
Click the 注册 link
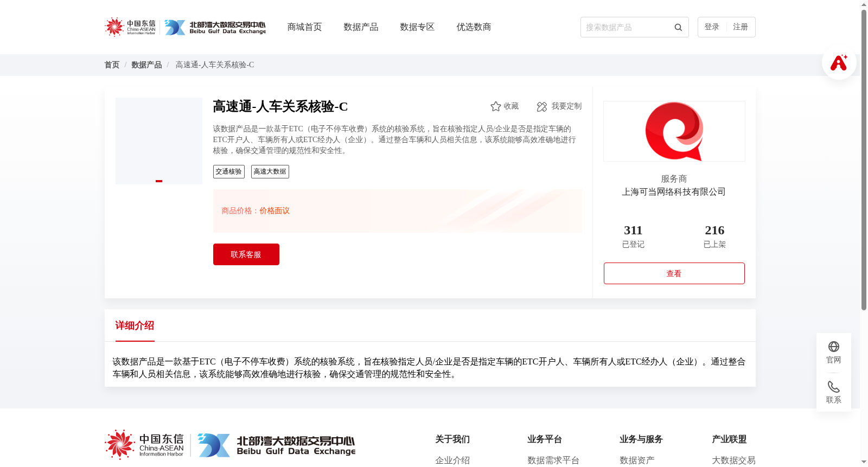tap(741, 27)
